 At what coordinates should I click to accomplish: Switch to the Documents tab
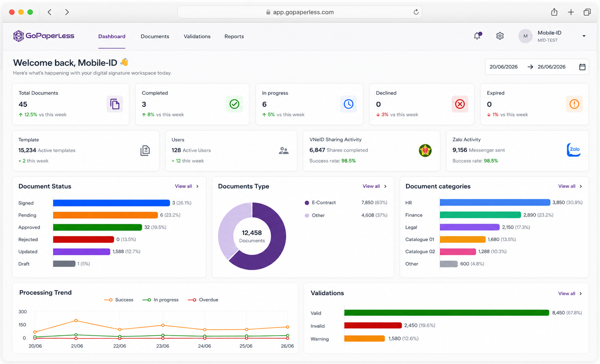click(155, 37)
